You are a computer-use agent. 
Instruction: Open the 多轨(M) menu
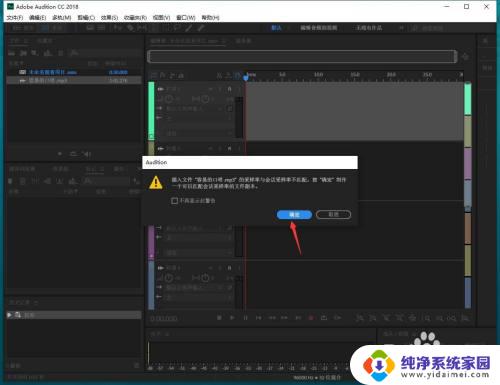coord(62,17)
